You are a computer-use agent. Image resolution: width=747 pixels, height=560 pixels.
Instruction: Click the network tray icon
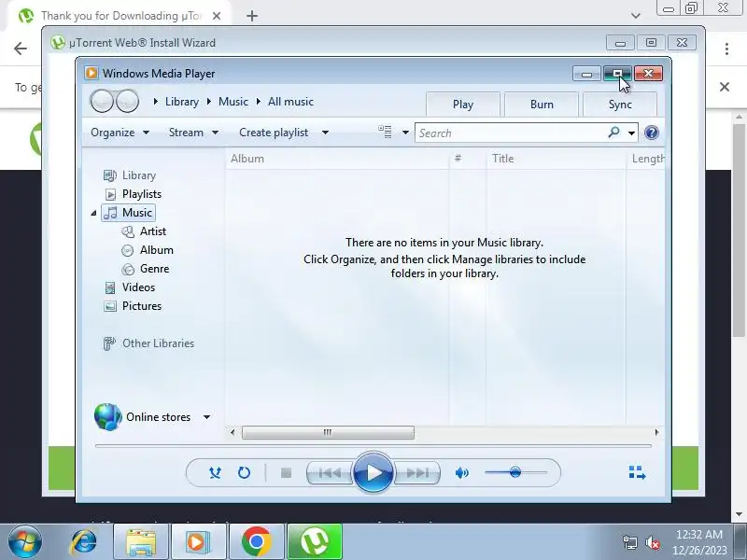click(x=629, y=542)
